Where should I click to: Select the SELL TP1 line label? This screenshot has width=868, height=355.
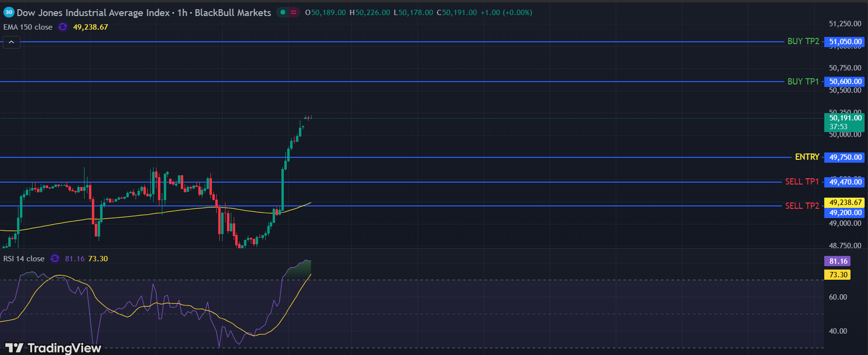tap(802, 182)
